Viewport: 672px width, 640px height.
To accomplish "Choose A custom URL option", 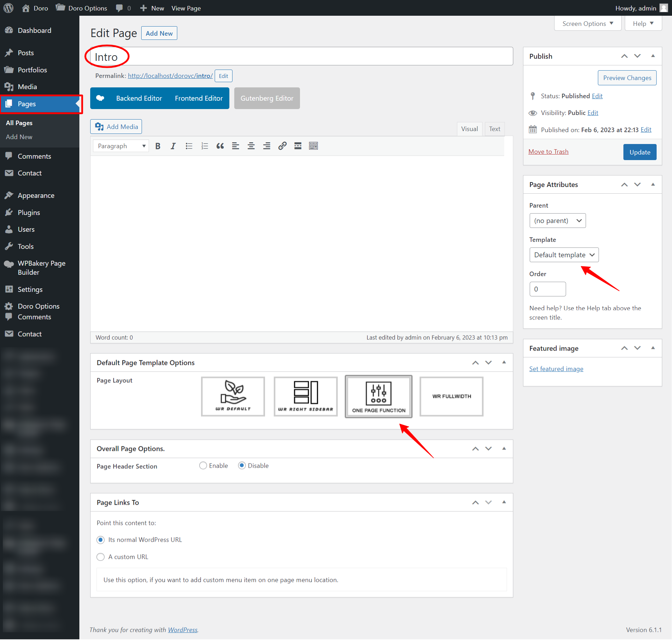I will tap(101, 557).
